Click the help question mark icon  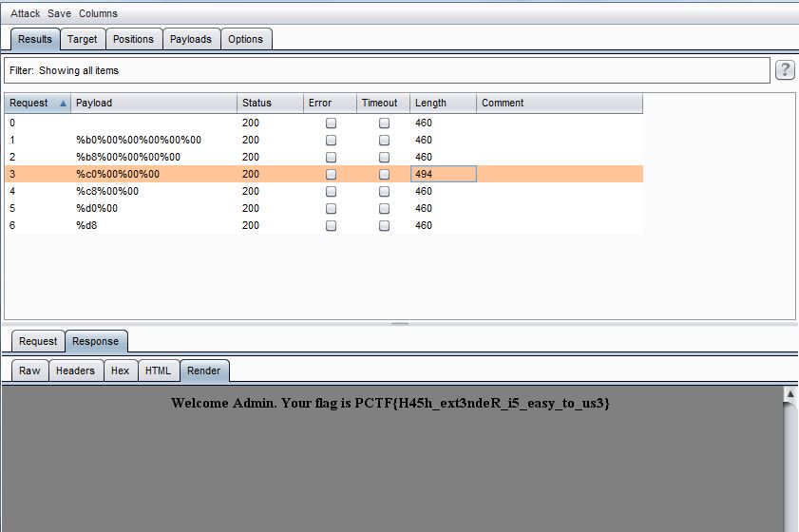[x=785, y=70]
